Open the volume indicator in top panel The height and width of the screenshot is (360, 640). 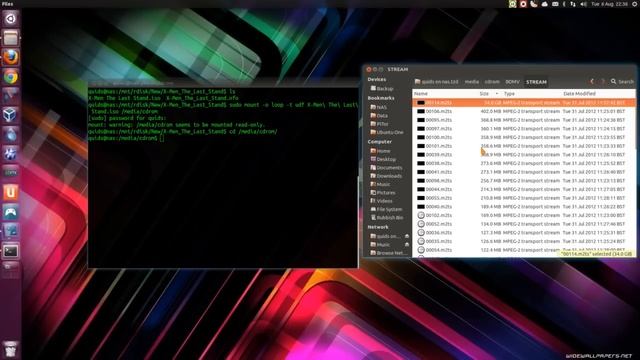coord(583,4)
